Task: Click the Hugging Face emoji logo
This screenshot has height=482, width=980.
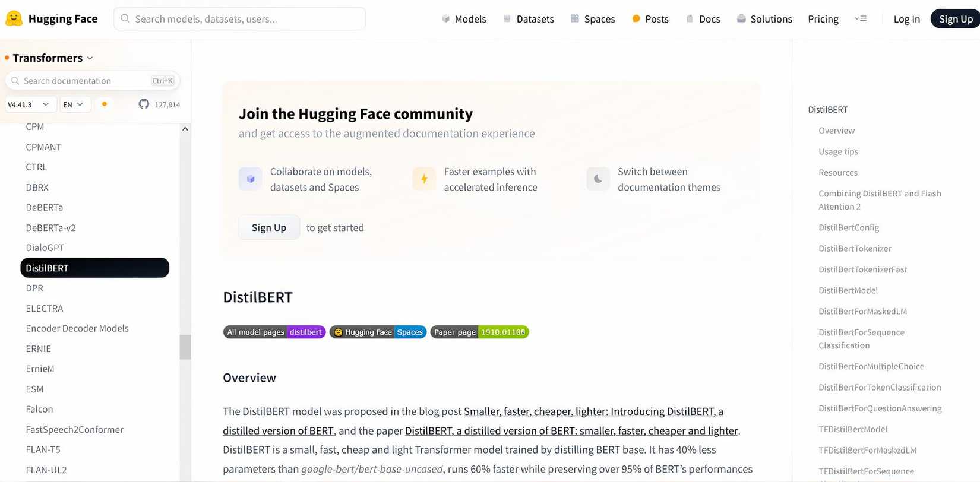Action: [14, 18]
